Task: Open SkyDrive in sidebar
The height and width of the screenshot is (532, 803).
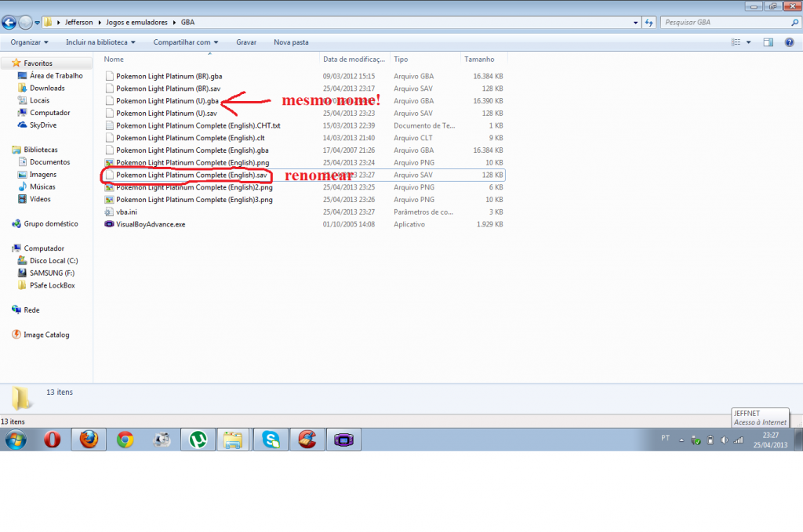Action: point(38,125)
